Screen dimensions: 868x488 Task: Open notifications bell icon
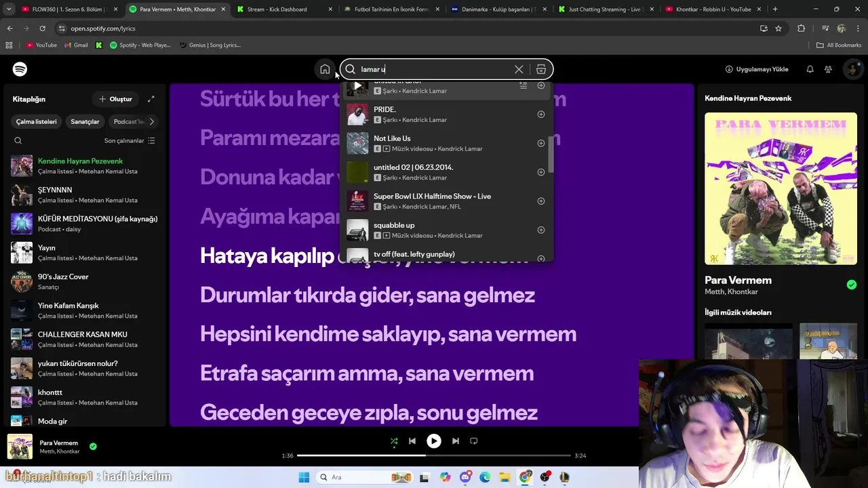click(810, 69)
